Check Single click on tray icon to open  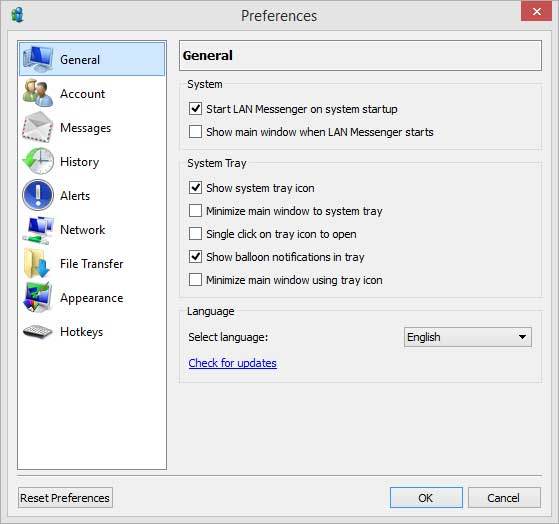pyautogui.click(x=195, y=234)
